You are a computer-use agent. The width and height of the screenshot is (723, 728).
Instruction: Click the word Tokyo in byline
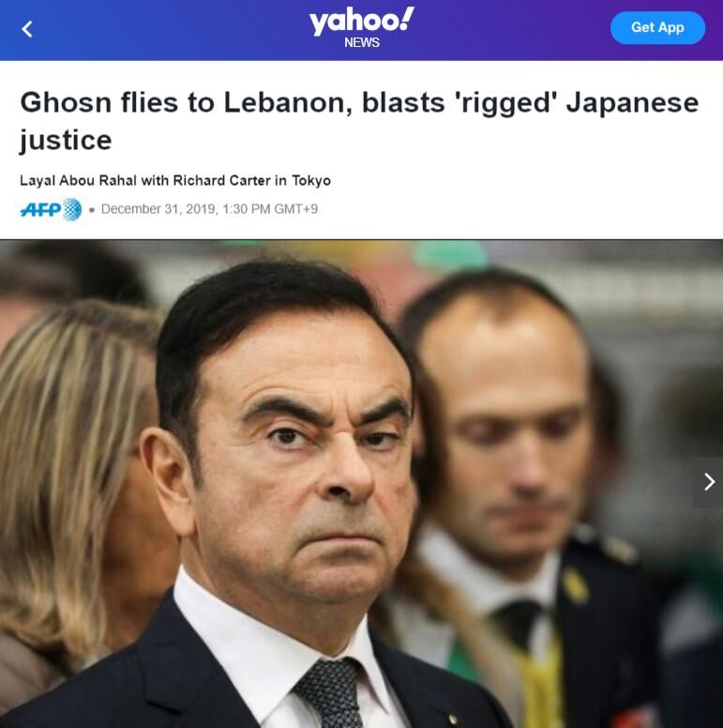click(x=311, y=180)
